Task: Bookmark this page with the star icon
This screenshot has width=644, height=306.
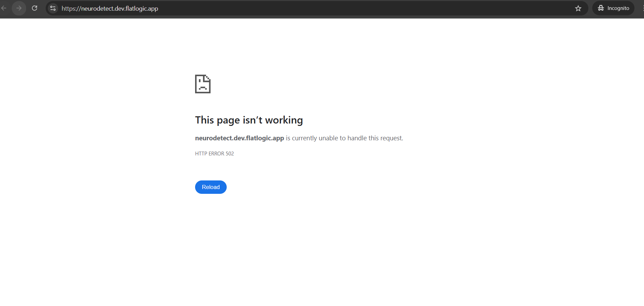Action: 578,8
